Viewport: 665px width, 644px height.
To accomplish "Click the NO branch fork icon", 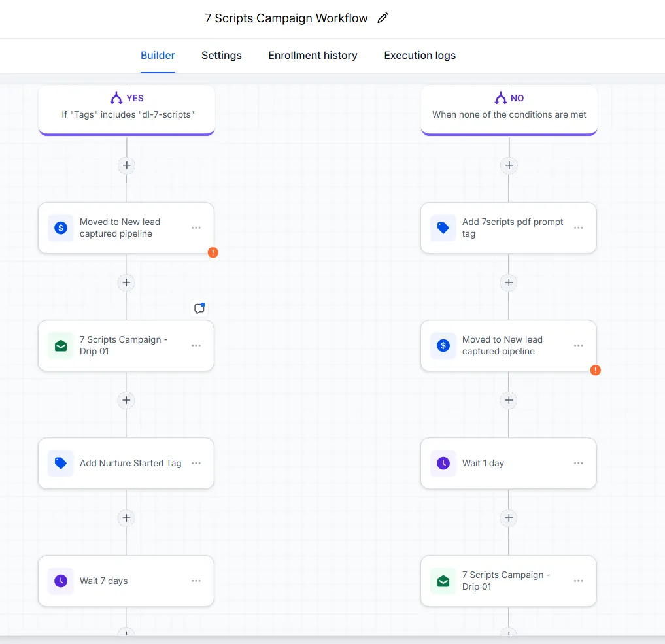I will click(500, 98).
